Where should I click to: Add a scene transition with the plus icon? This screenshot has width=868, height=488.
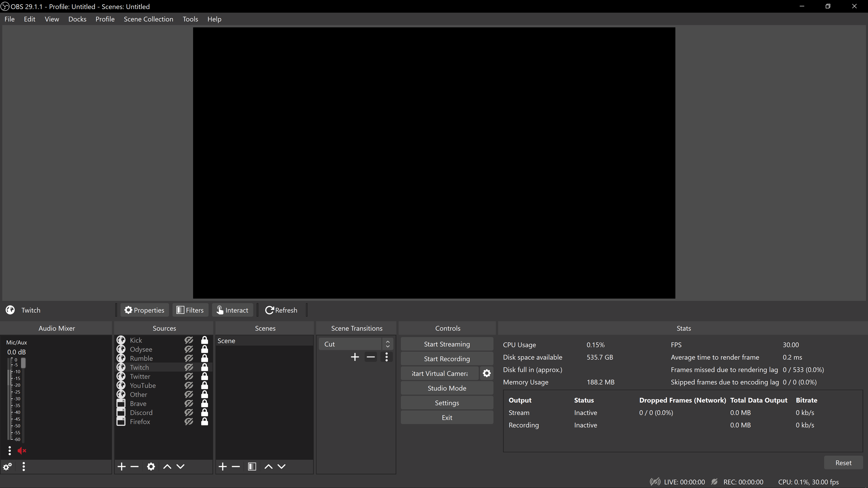(355, 357)
